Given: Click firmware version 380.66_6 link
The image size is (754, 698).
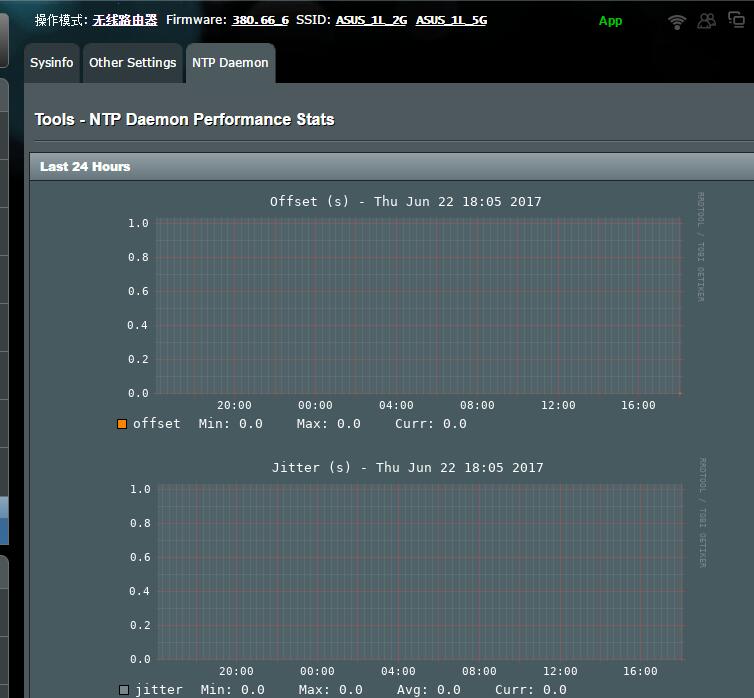Looking at the screenshot, I should point(260,20).
